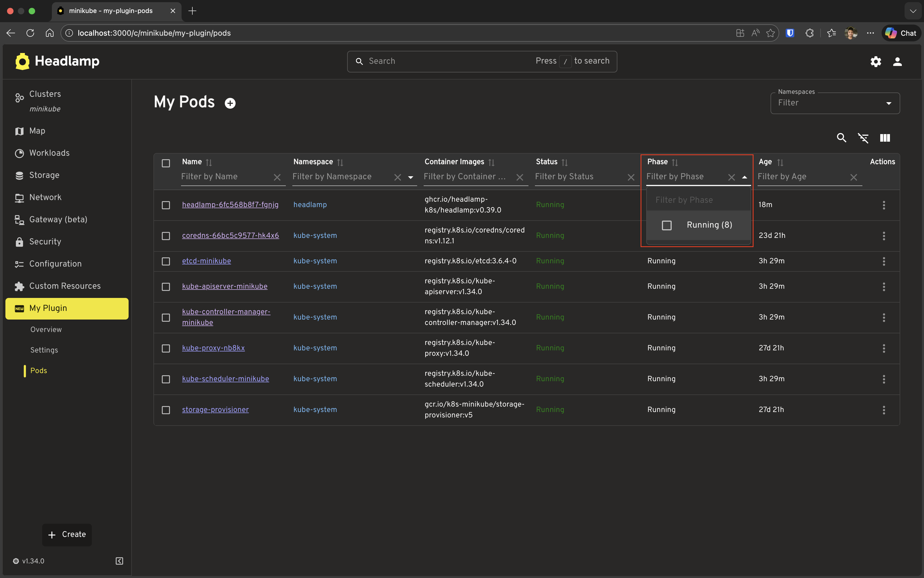This screenshot has height=578, width=924.
Task: Select Overview under My Plugin
Action: (x=46, y=329)
